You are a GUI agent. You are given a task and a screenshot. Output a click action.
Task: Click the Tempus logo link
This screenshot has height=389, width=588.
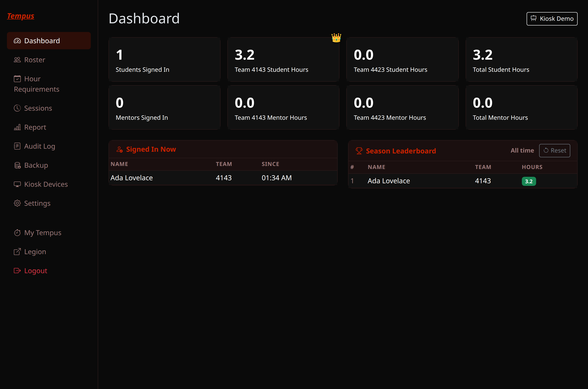click(x=21, y=16)
